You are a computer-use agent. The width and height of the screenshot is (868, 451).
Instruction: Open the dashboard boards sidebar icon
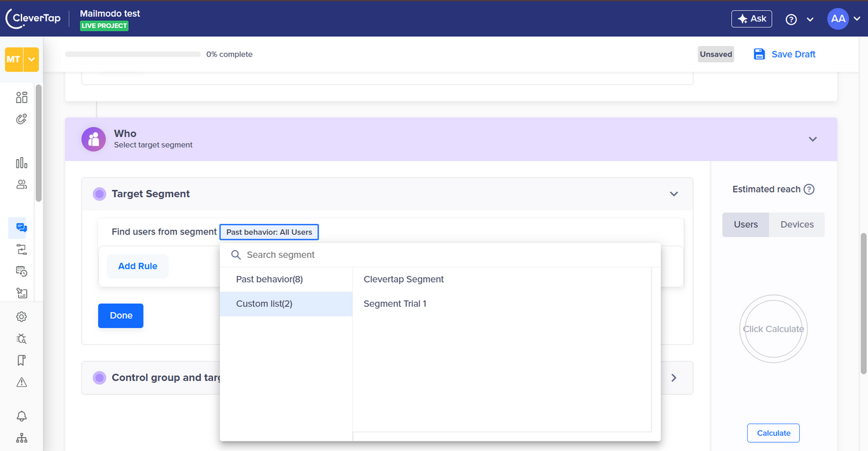coord(21,98)
